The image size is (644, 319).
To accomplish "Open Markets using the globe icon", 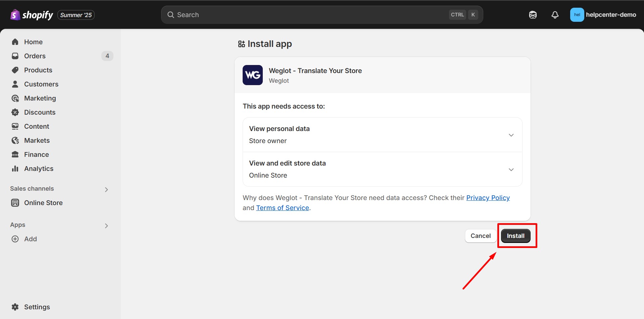I will (x=15, y=140).
